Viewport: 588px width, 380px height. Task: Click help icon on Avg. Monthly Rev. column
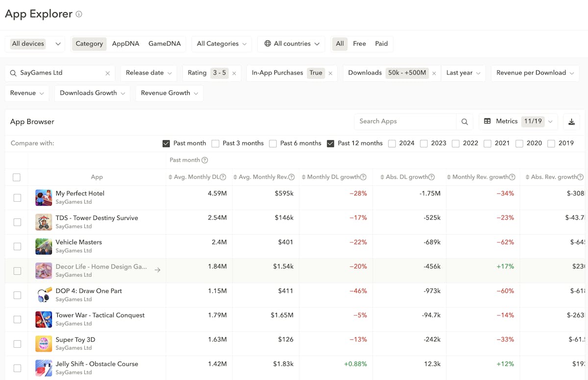(x=292, y=177)
